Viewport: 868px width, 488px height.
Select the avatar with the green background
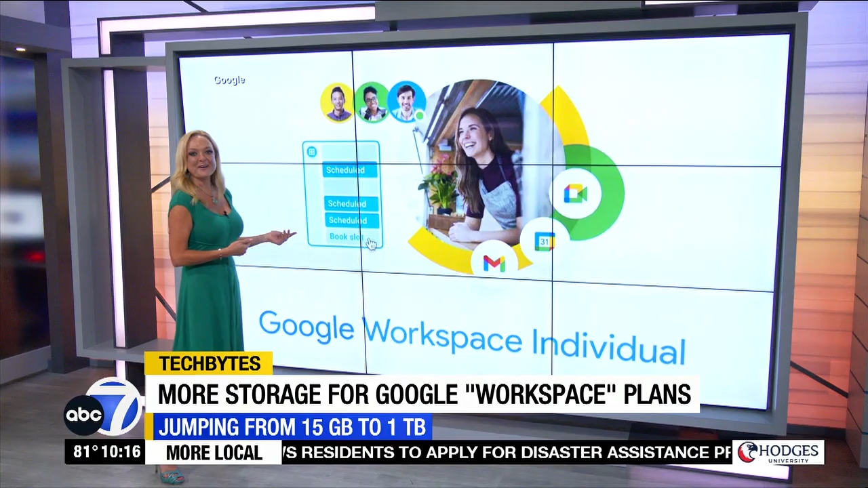[371, 102]
